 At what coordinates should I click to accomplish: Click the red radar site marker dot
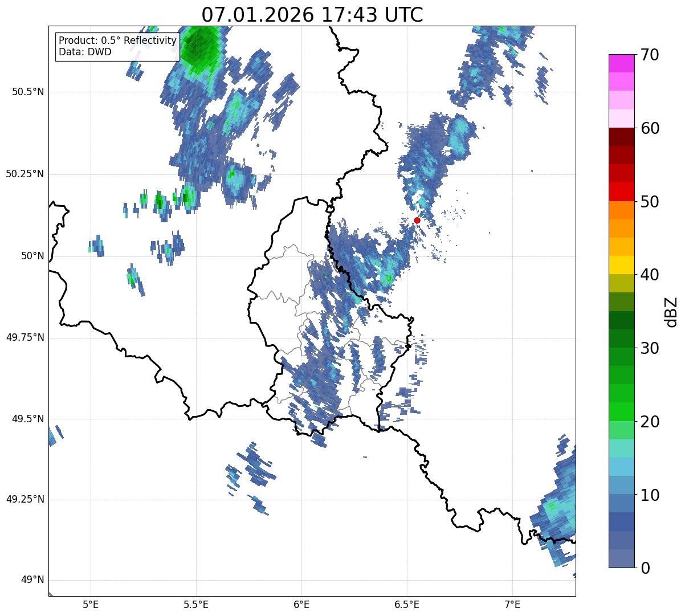[417, 220]
